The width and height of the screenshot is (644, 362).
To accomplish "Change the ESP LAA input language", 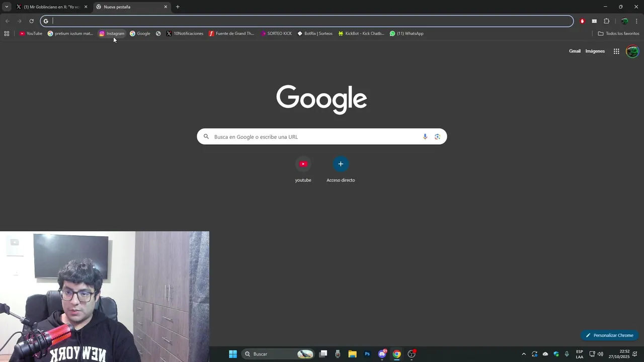I will tap(580, 354).
